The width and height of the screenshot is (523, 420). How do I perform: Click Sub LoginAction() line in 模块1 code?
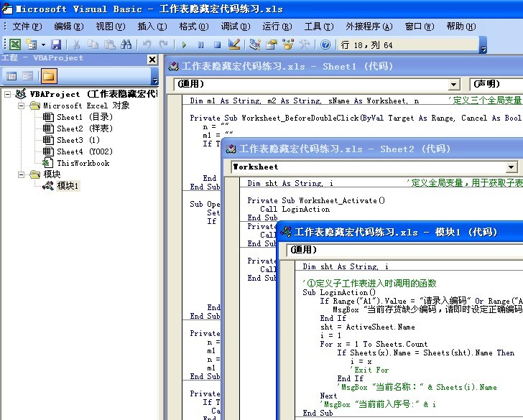pyautogui.click(x=339, y=292)
